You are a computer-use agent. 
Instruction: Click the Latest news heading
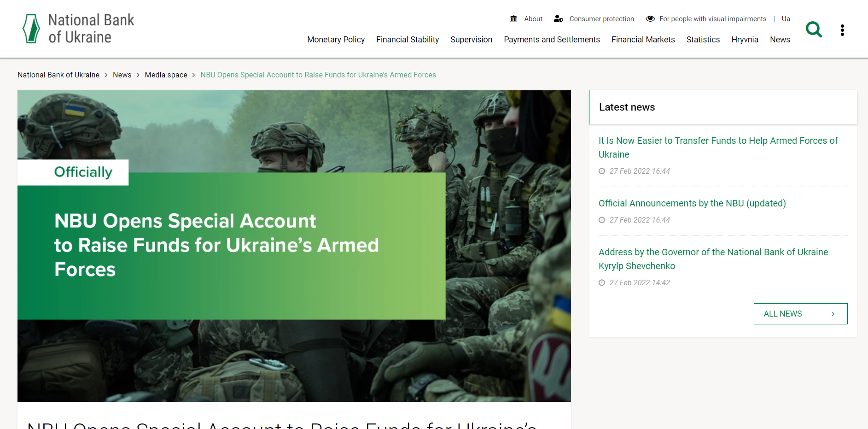coord(627,107)
